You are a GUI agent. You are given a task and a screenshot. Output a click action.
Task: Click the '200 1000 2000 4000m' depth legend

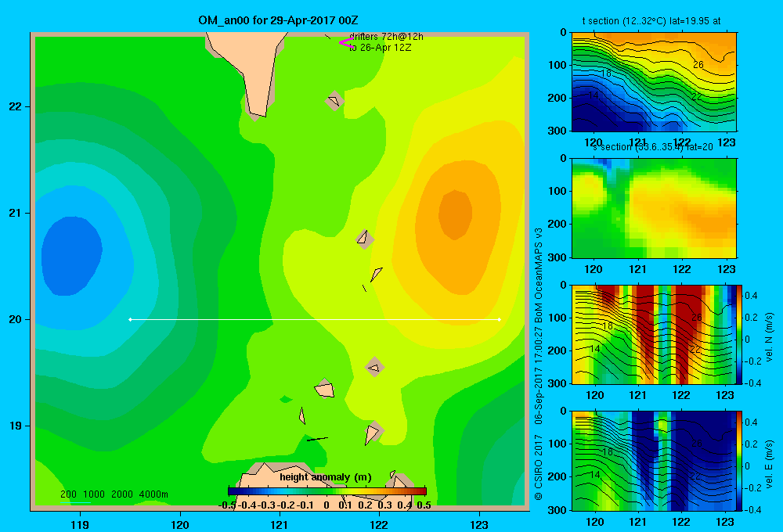click(114, 494)
